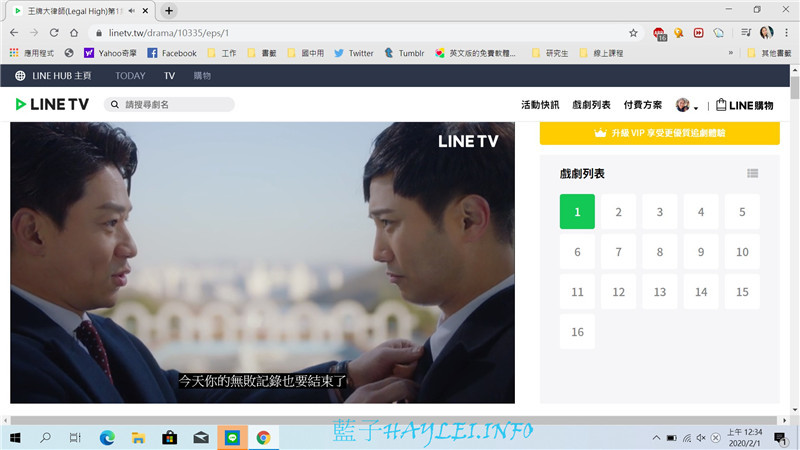
Task: Open 戲劇列表 menu item
Action: (x=591, y=105)
